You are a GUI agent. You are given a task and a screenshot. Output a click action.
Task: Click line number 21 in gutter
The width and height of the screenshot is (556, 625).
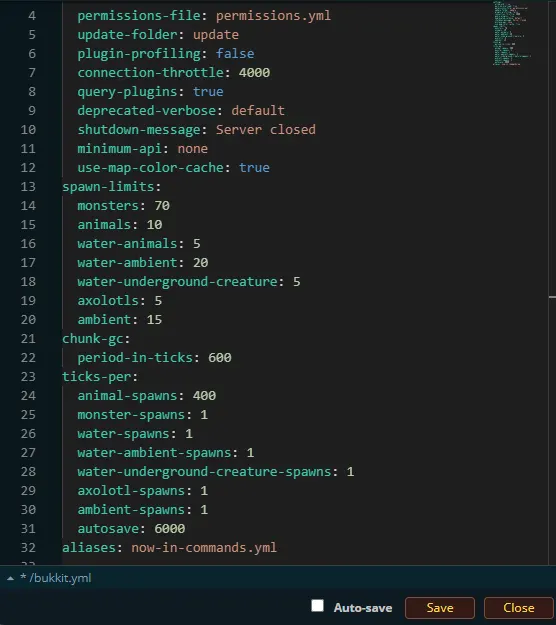pyautogui.click(x=28, y=339)
